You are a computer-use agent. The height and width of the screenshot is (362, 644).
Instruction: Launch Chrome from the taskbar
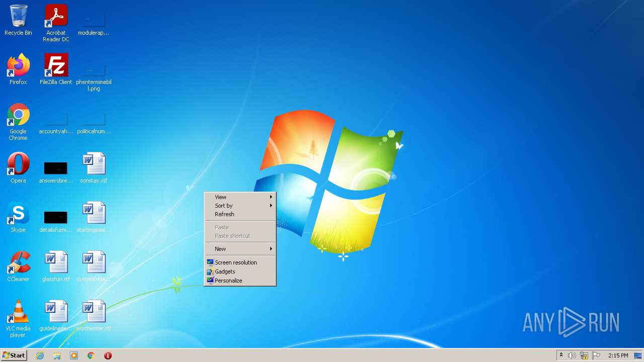(91, 355)
